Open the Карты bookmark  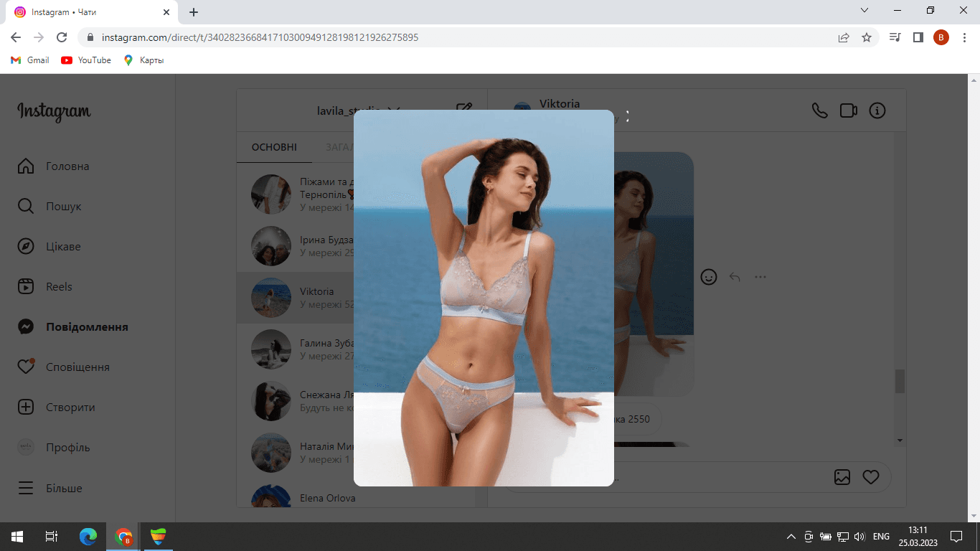click(143, 60)
